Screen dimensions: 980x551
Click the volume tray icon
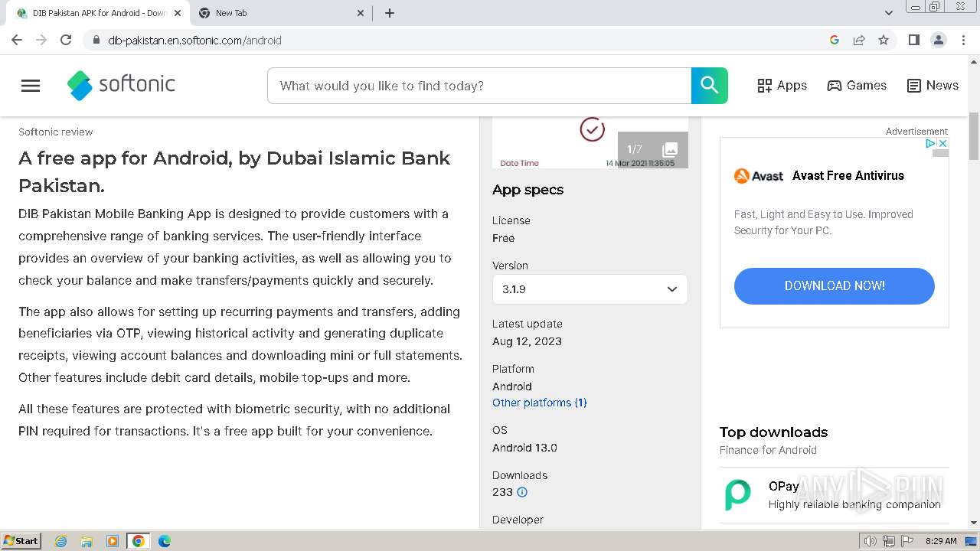pyautogui.click(x=870, y=541)
